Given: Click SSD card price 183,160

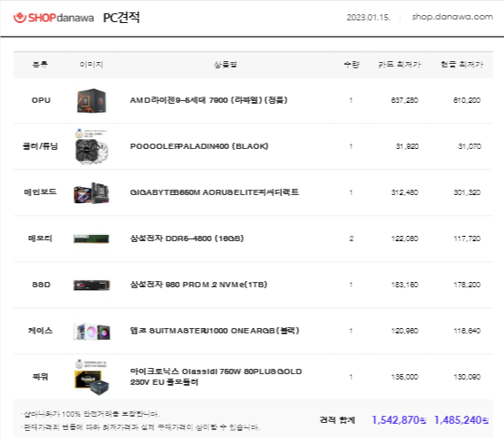Looking at the screenshot, I should point(405,285).
